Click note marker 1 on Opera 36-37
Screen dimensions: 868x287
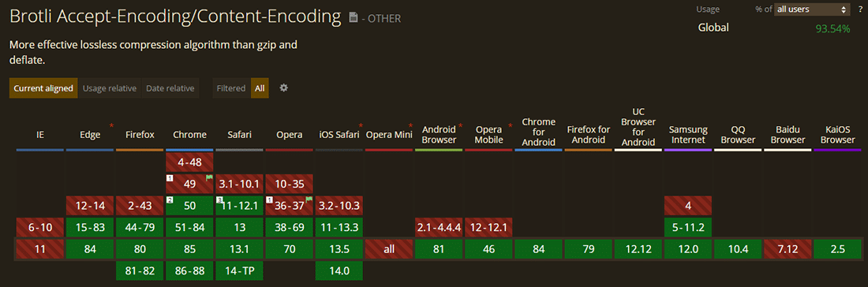[270, 199]
